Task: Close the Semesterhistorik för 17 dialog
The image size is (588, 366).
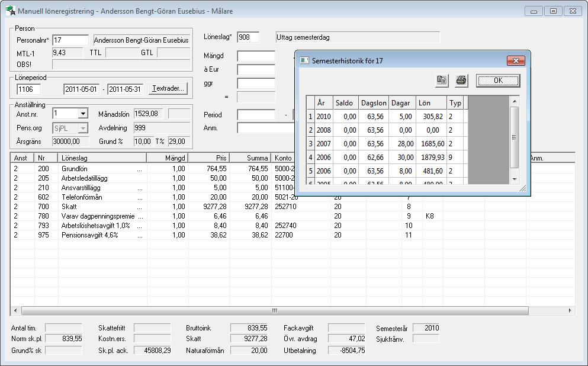Action: [516, 60]
